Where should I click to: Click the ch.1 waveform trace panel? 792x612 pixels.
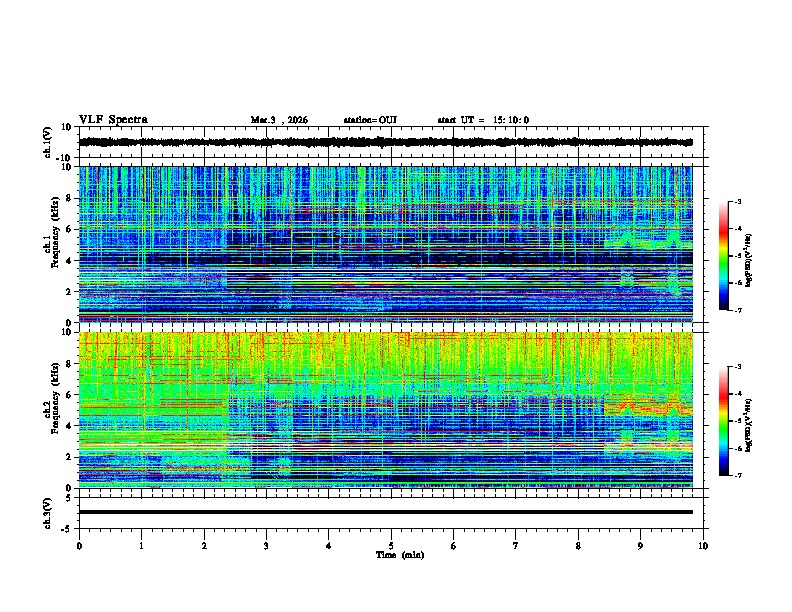393,142
